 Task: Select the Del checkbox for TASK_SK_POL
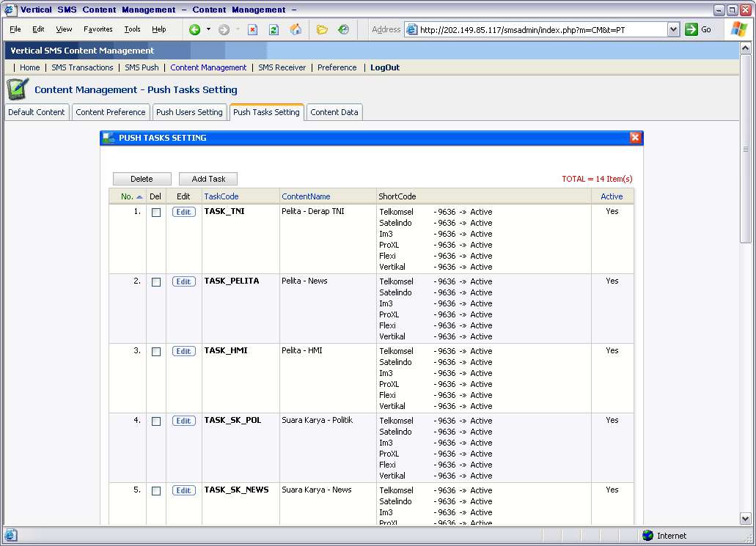pyautogui.click(x=156, y=421)
